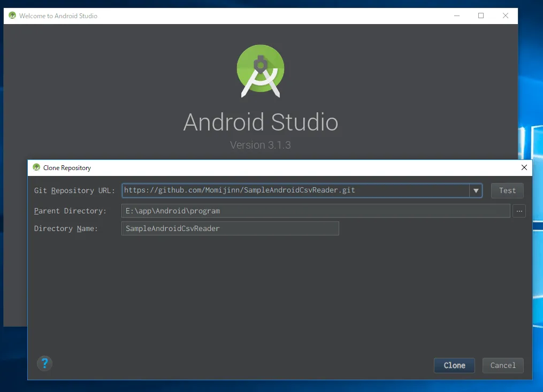543x392 pixels.
Task: Click the Android Studio icon in Welcome title bar
Action: click(12, 16)
